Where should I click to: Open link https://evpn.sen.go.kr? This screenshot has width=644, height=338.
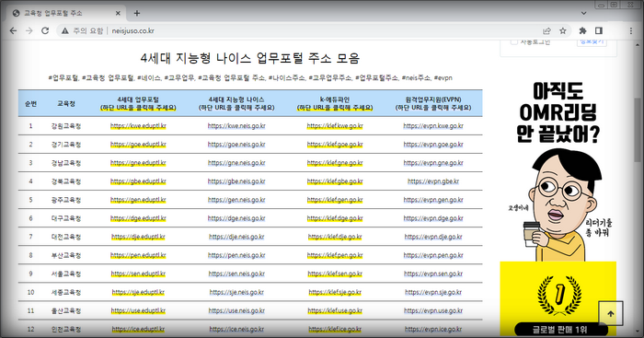433,274
